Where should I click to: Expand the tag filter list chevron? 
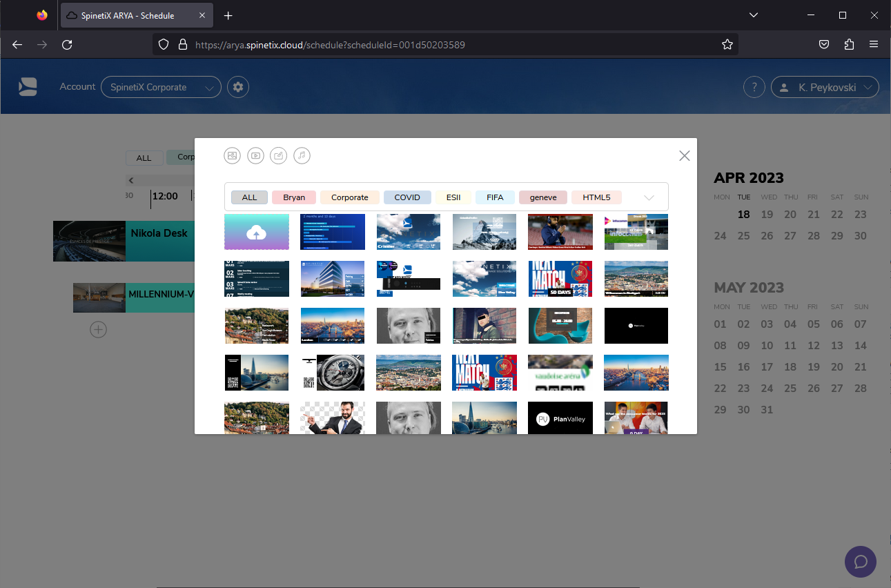[x=649, y=197]
